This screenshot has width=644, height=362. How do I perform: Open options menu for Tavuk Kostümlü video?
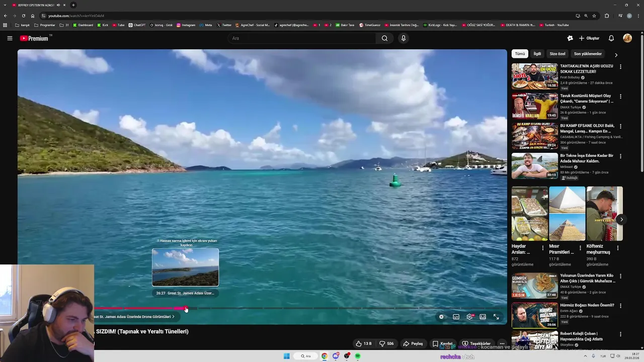point(620,96)
